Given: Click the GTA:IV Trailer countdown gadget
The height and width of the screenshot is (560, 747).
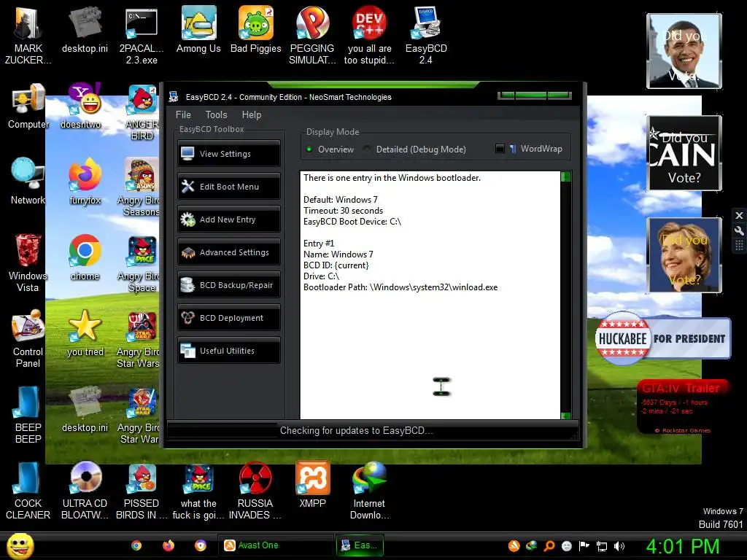Looking at the screenshot, I should [683, 407].
